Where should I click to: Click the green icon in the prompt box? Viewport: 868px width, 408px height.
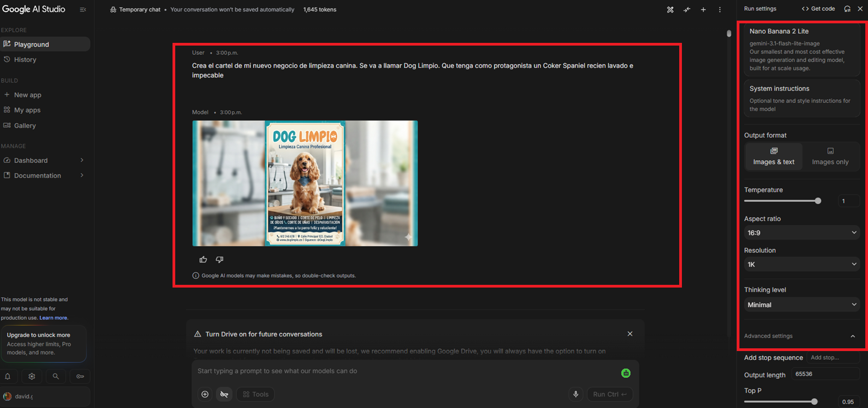(626, 373)
